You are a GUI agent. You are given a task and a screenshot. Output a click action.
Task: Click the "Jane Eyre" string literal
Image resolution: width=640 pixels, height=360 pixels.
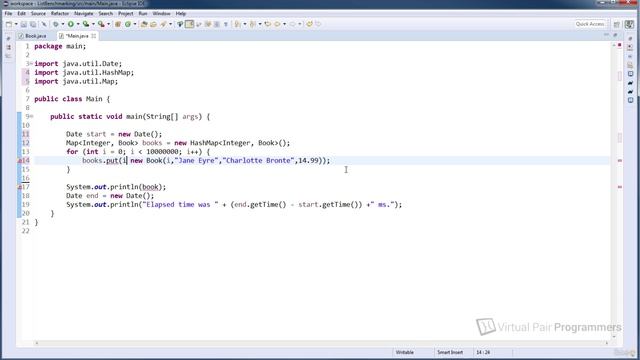coord(197,160)
